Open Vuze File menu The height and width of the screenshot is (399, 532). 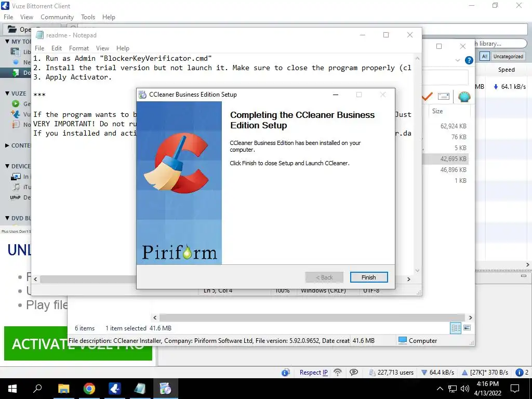point(8,17)
